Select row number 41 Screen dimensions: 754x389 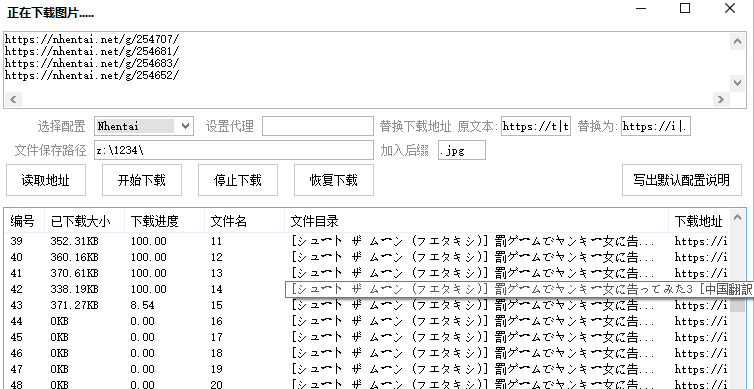16,273
